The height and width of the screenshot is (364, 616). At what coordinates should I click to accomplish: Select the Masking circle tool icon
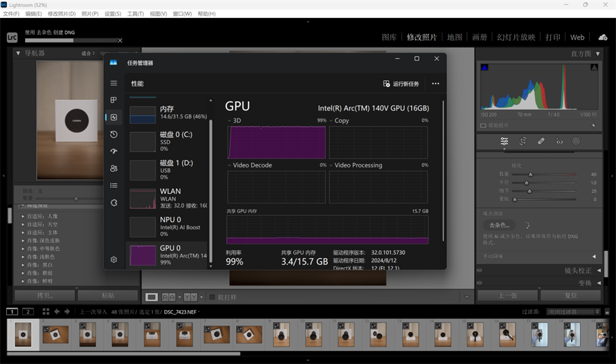[576, 141]
